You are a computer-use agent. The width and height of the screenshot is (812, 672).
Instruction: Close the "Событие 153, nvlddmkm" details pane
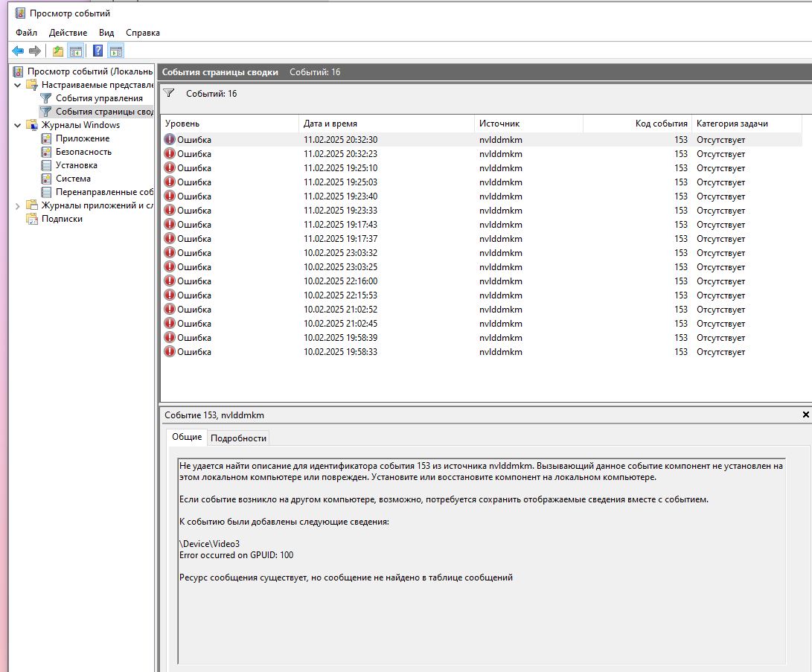click(805, 415)
